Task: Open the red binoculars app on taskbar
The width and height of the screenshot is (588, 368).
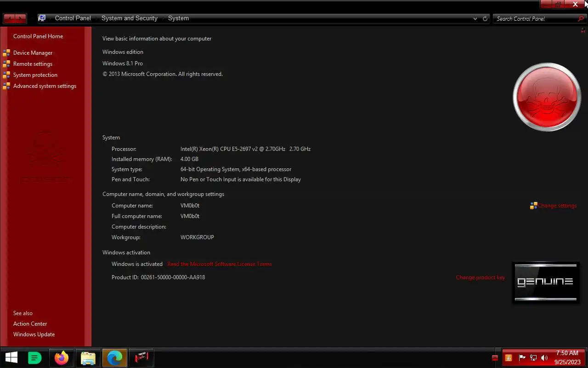Action: coord(141,357)
